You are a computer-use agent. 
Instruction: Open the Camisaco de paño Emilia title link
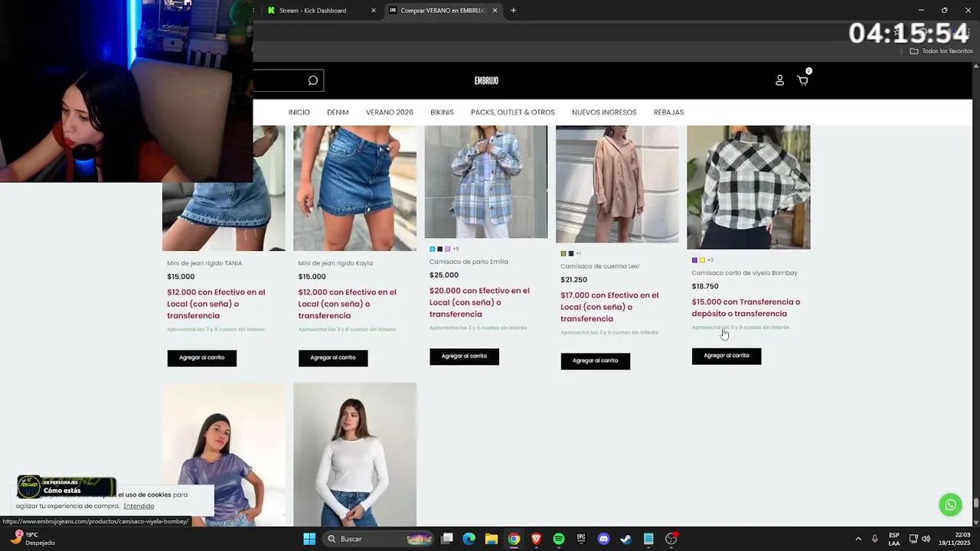pos(469,262)
